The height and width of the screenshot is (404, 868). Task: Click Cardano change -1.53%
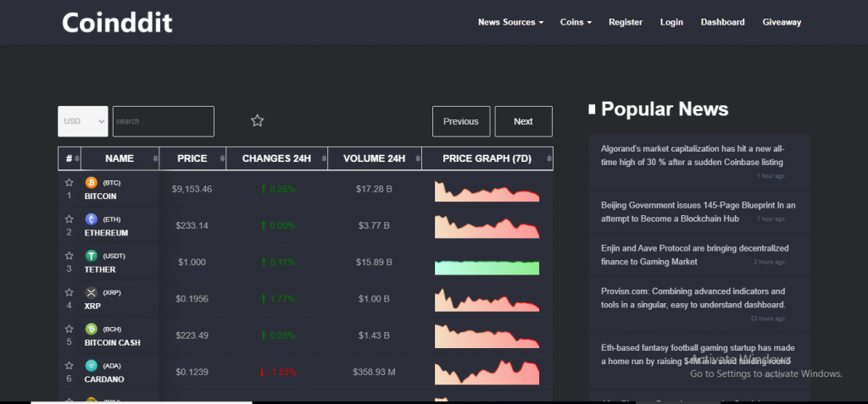(x=278, y=372)
